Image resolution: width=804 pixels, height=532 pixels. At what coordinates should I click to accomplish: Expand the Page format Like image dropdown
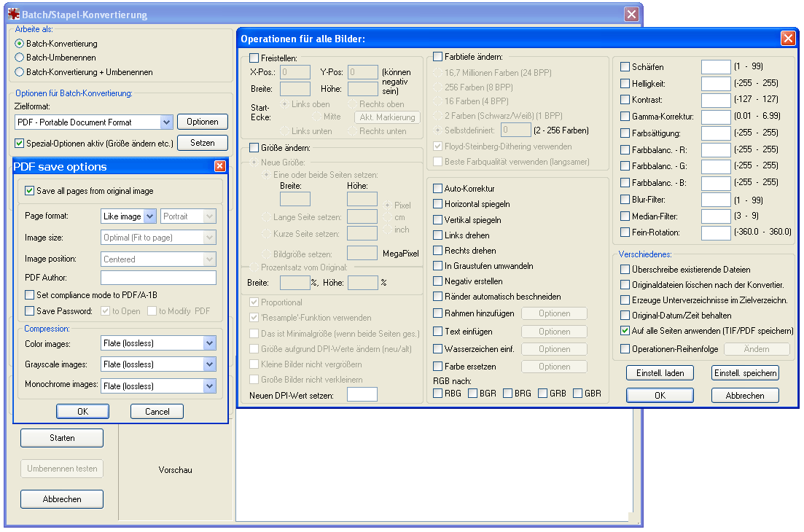point(149,216)
